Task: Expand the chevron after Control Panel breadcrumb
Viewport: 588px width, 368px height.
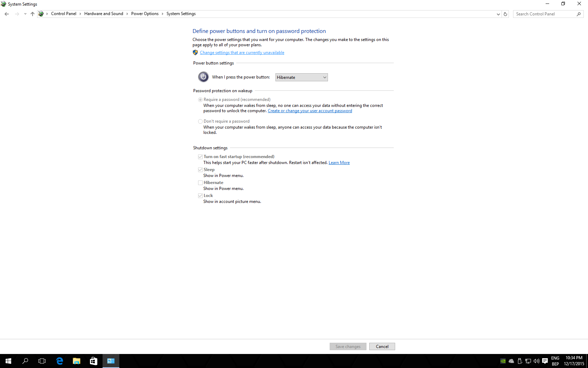Action: click(80, 14)
